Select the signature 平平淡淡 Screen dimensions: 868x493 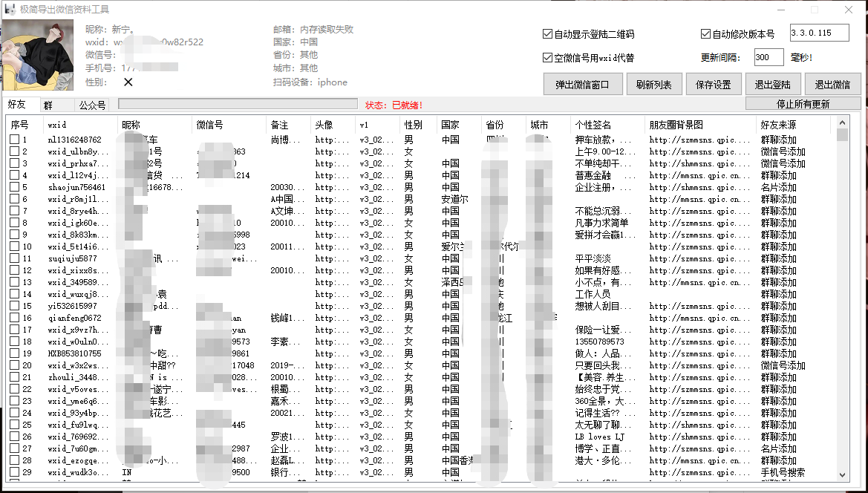(x=593, y=258)
